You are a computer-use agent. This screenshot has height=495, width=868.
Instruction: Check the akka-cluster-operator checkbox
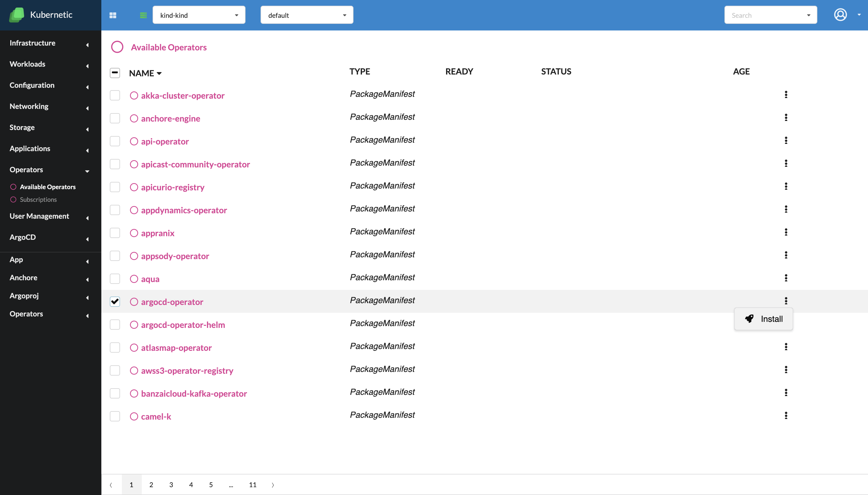coord(115,96)
